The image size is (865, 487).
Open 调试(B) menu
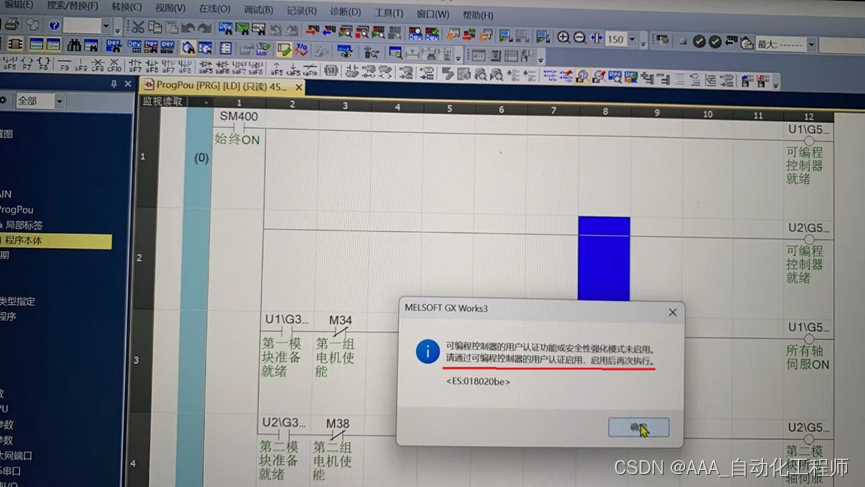258,10
